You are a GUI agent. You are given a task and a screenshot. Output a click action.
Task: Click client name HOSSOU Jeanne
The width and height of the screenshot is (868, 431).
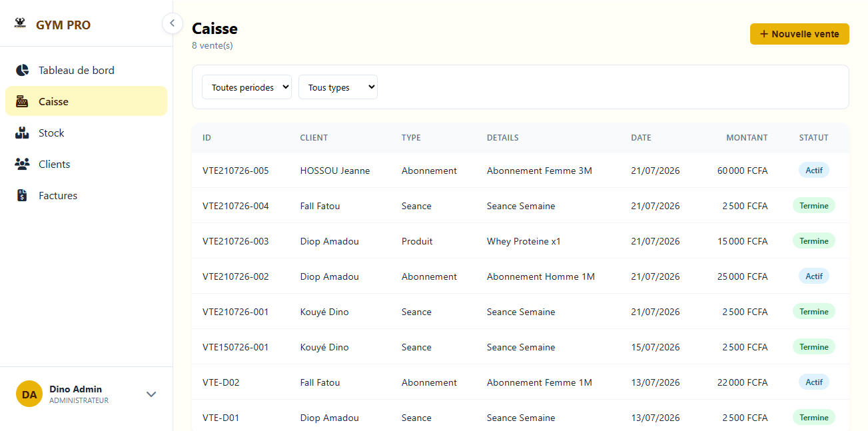[x=335, y=171]
